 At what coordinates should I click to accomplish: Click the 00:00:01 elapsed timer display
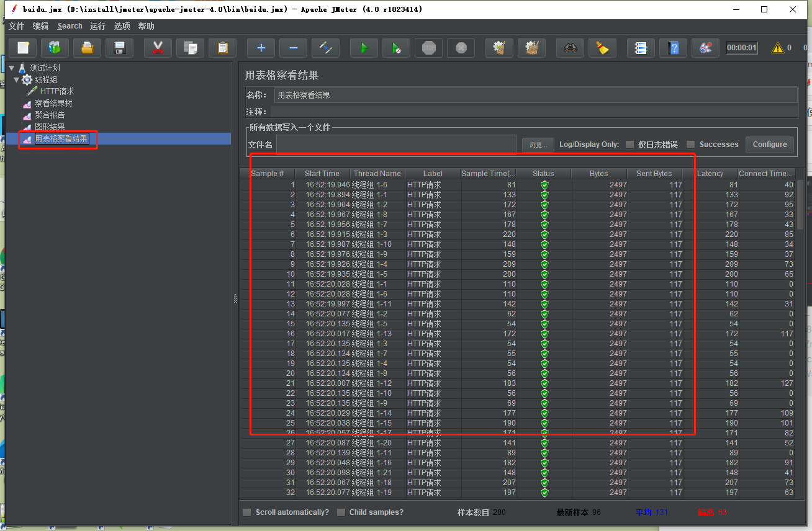742,48
